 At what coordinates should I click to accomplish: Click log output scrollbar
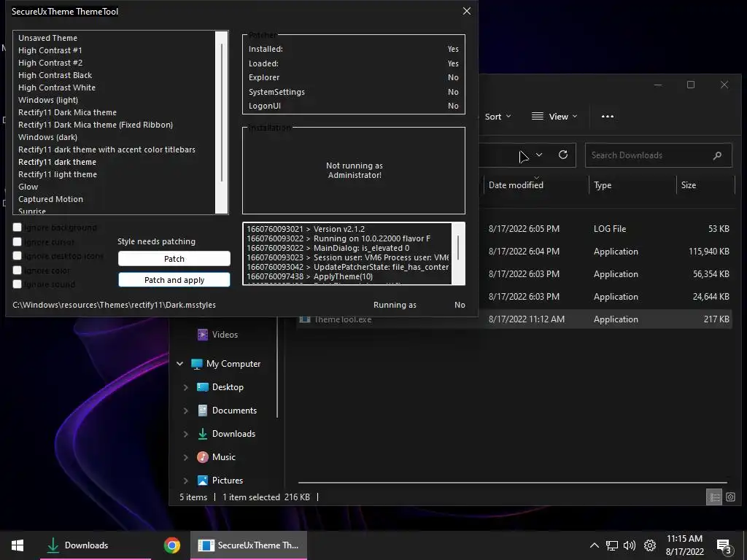point(458,253)
